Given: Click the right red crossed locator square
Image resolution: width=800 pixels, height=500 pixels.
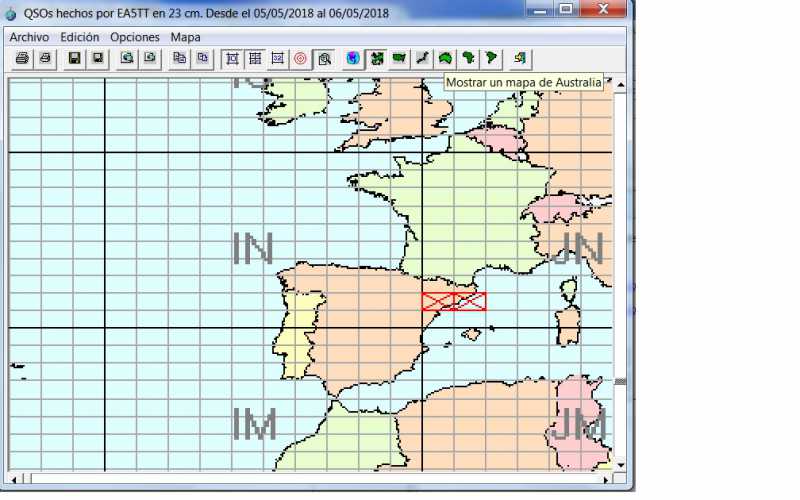Looking at the screenshot, I should pyautogui.click(x=470, y=301).
